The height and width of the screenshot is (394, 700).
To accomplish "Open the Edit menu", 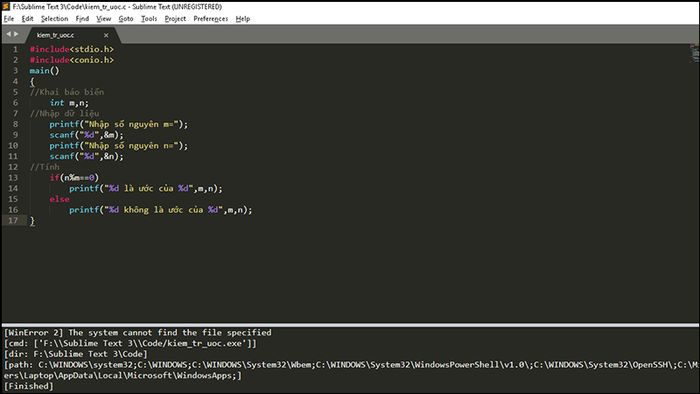I will [27, 19].
